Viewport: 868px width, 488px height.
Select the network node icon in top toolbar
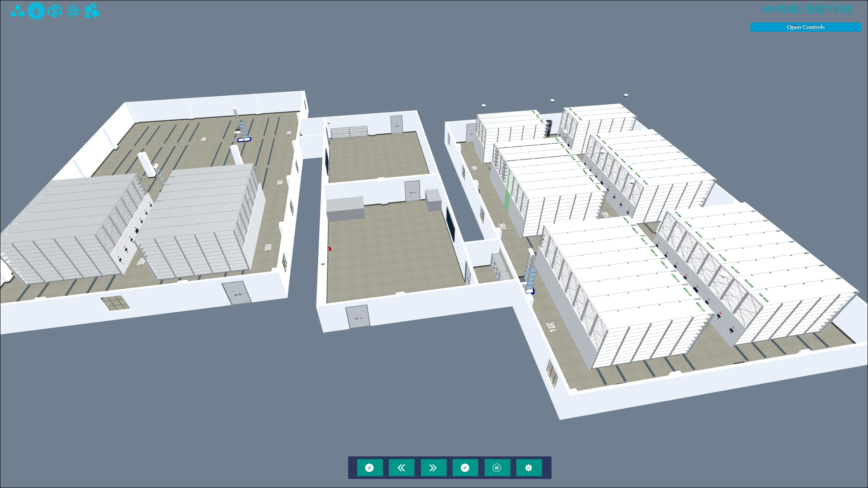[18, 11]
